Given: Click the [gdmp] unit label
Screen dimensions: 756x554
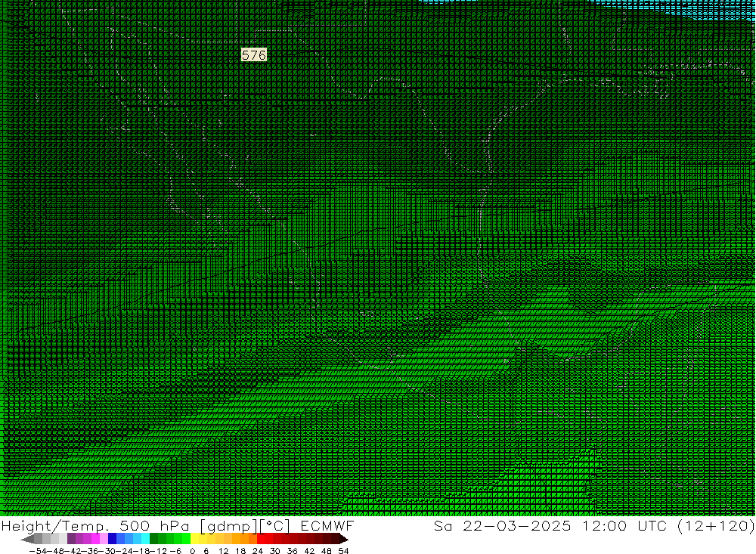Looking at the screenshot, I should 229,526.
